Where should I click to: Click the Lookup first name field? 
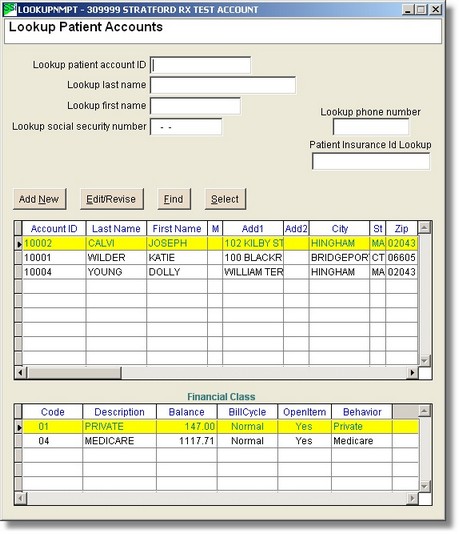pos(195,106)
